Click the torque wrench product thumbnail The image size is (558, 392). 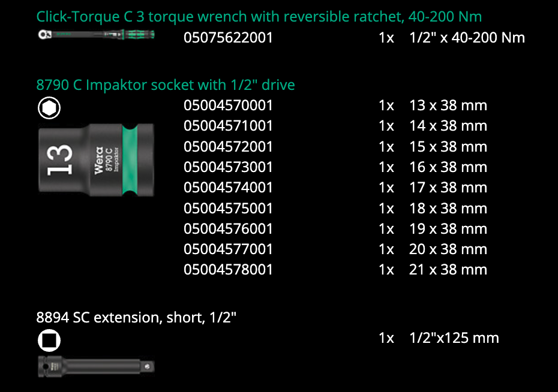click(x=96, y=35)
